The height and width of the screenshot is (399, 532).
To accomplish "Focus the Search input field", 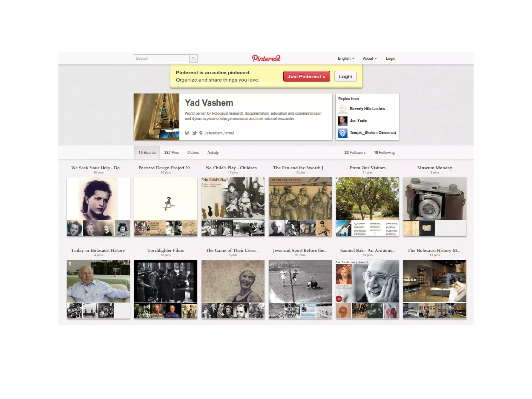I will 162,58.
